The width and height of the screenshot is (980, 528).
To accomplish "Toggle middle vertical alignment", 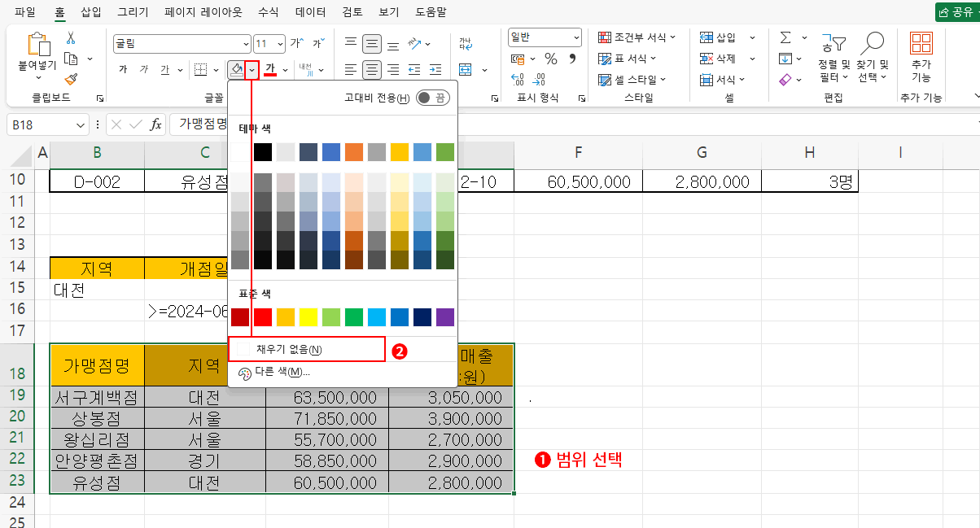I will pos(372,43).
